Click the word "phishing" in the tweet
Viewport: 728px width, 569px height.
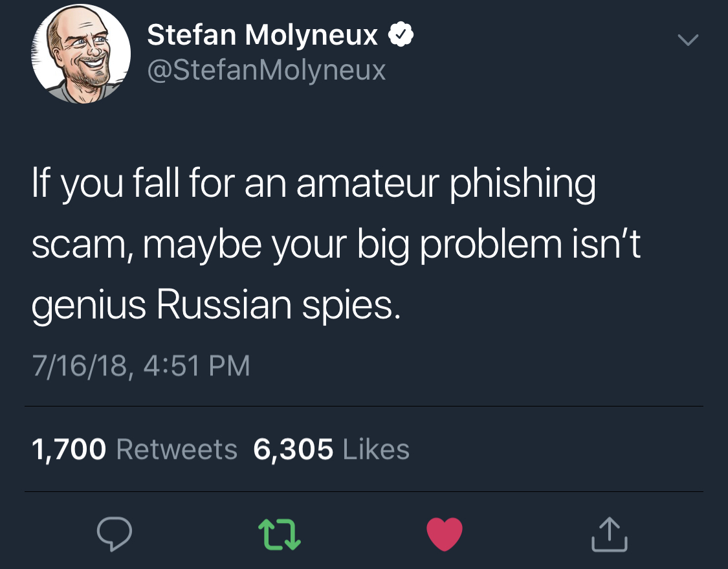point(522,184)
